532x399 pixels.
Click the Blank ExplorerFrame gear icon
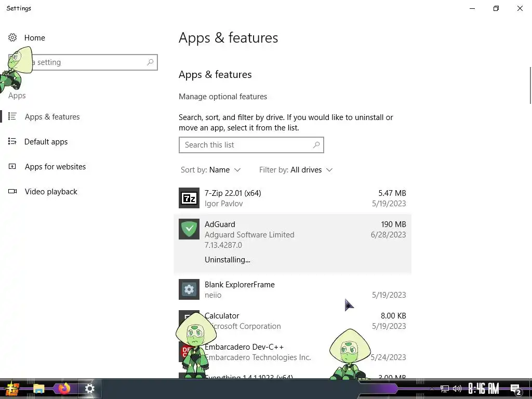coord(189,289)
